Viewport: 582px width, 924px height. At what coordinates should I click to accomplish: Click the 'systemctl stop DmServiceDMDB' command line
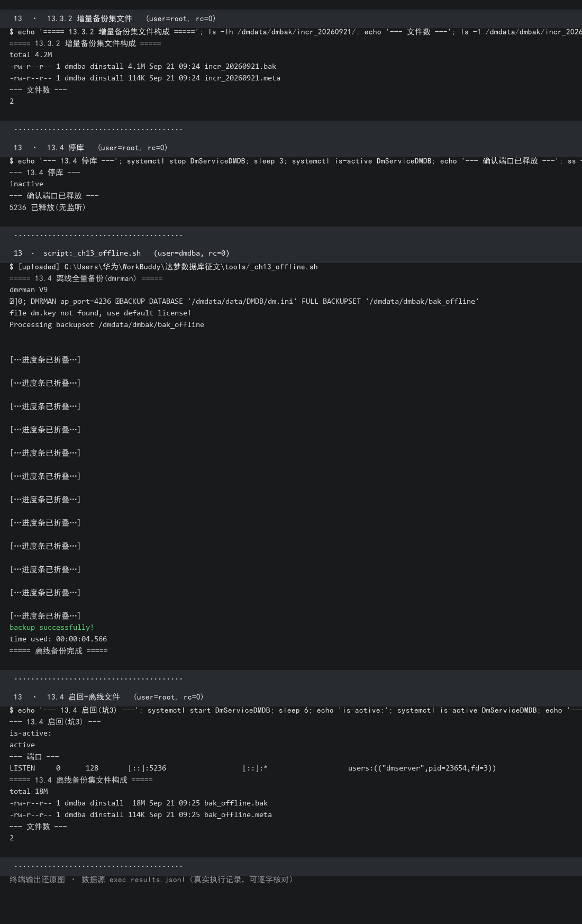pyautogui.click(x=296, y=161)
